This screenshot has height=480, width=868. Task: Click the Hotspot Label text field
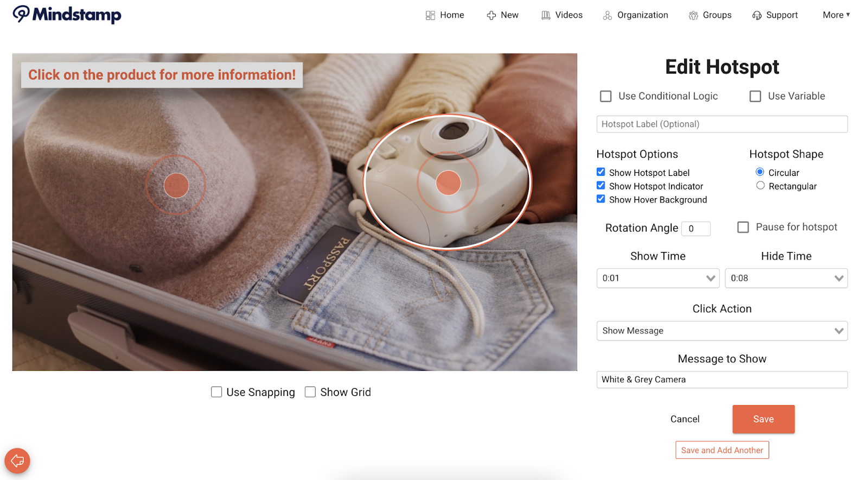[x=722, y=124]
